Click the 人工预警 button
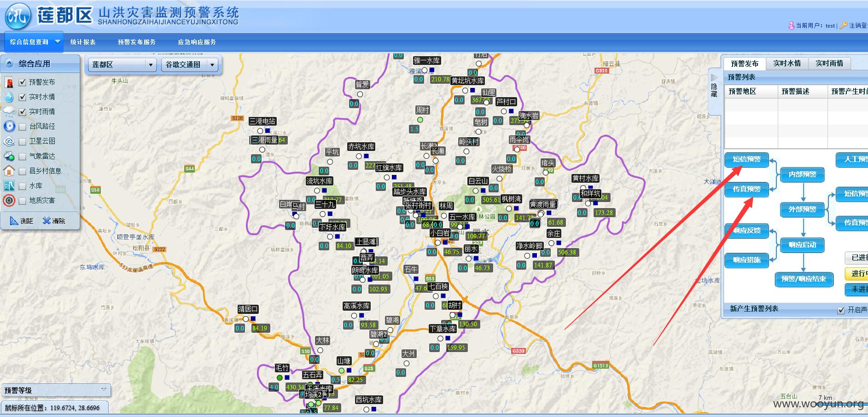Viewport: 868px width, 417px height. pyautogui.click(x=853, y=159)
